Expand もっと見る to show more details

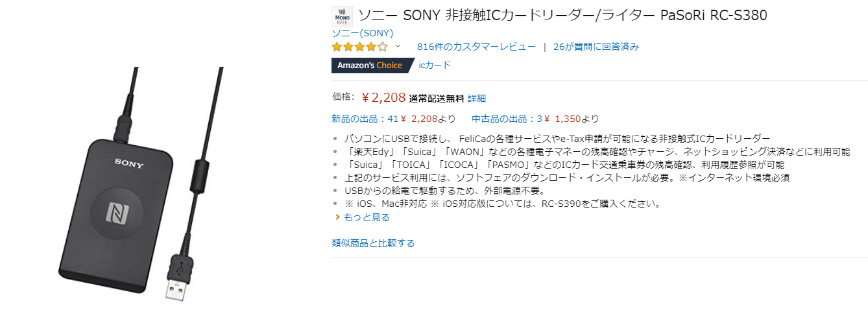(367, 217)
